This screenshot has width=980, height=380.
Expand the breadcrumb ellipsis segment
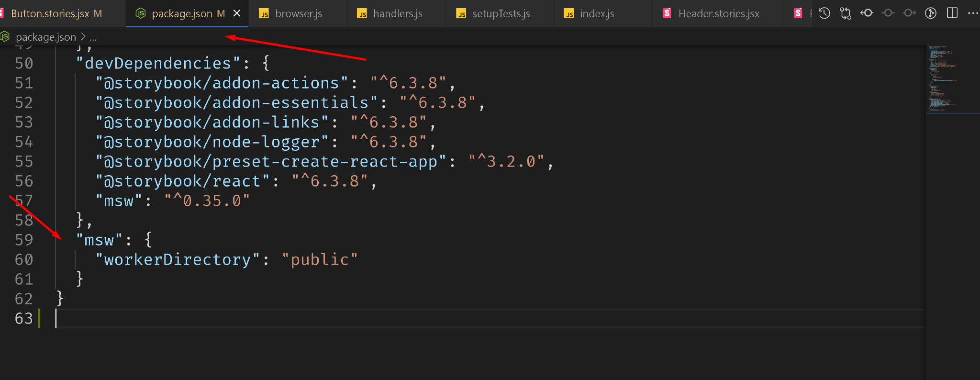pos(93,37)
